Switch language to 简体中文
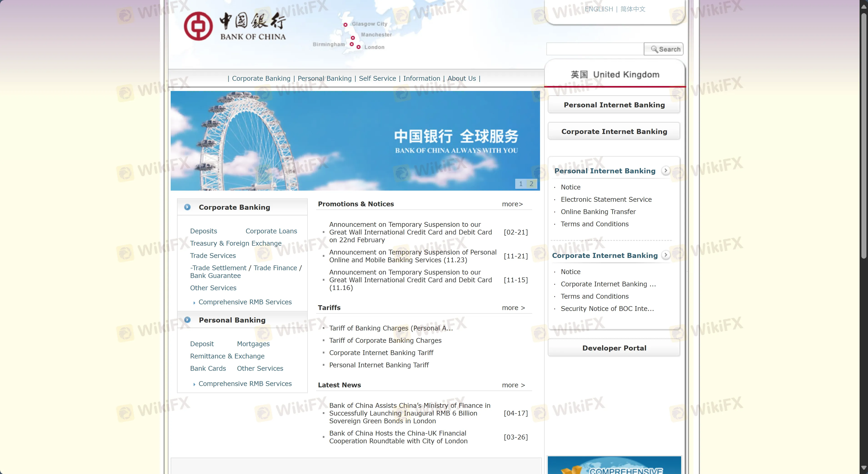The image size is (868, 474). pos(633,9)
